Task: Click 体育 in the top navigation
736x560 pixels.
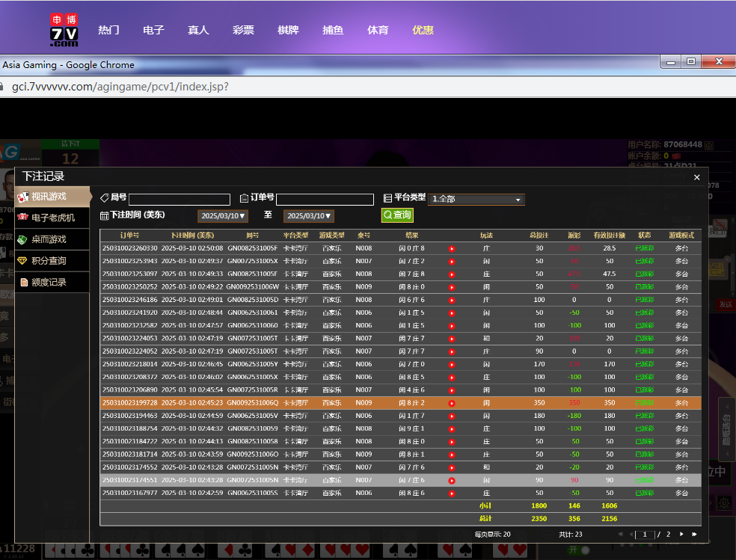Action: pos(378,31)
